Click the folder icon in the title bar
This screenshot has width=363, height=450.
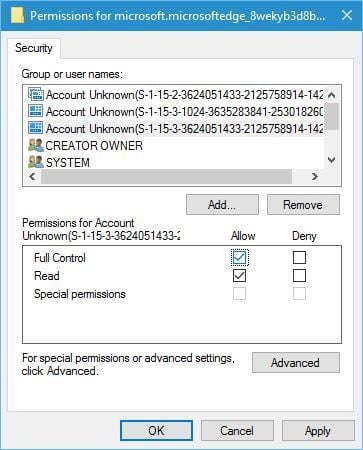click(x=17, y=15)
